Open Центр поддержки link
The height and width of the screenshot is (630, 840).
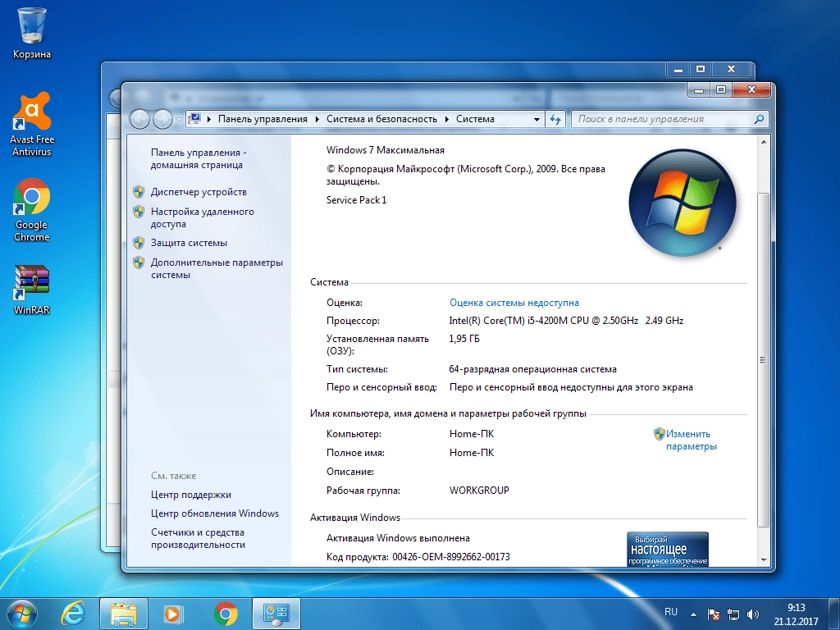click(x=190, y=495)
